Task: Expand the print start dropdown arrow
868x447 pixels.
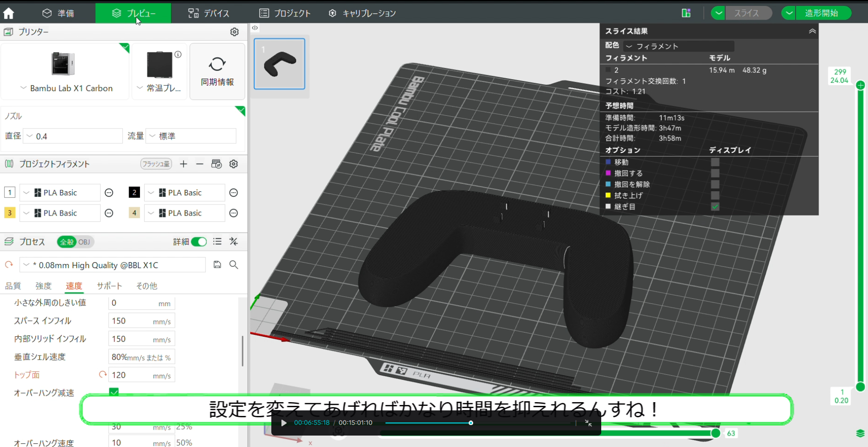Action: [788, 13]
